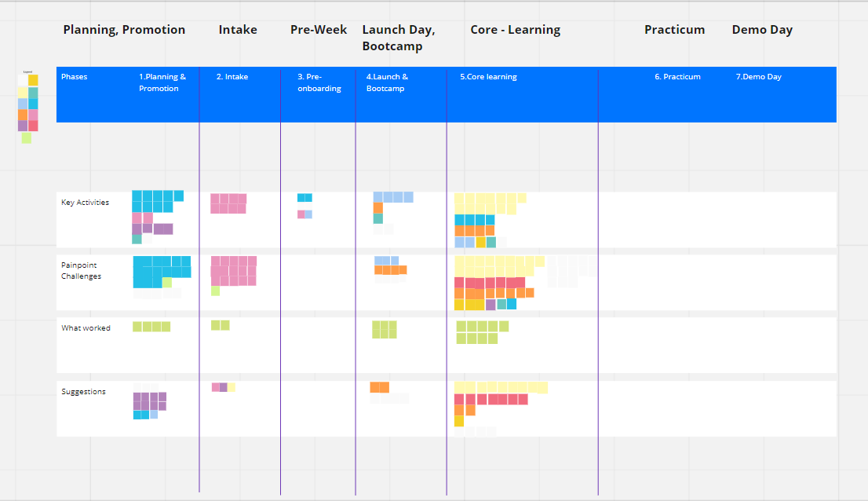Click the "What worked" row label
This screenshot has width=868, height=501.
(x=86, y=328)
